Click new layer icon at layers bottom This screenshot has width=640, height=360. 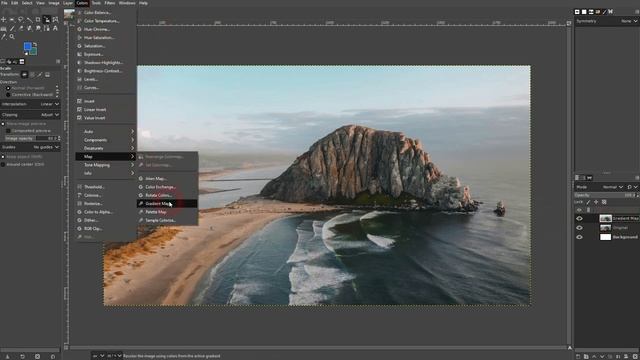coord(578,356)
